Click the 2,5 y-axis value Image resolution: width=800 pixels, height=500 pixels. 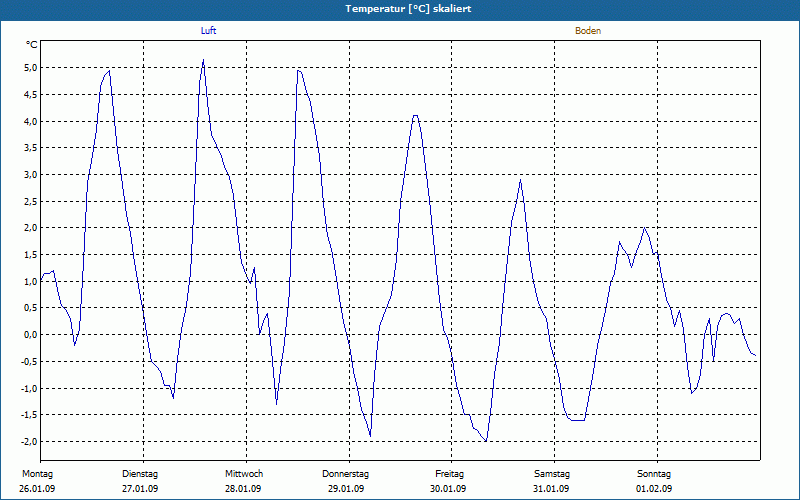(x=30, y=201)
